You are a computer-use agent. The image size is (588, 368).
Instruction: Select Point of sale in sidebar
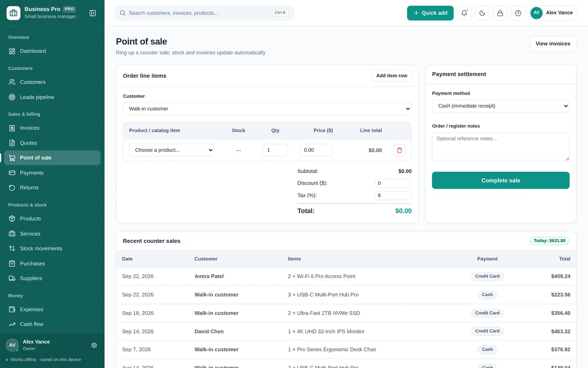coord(52,158)
